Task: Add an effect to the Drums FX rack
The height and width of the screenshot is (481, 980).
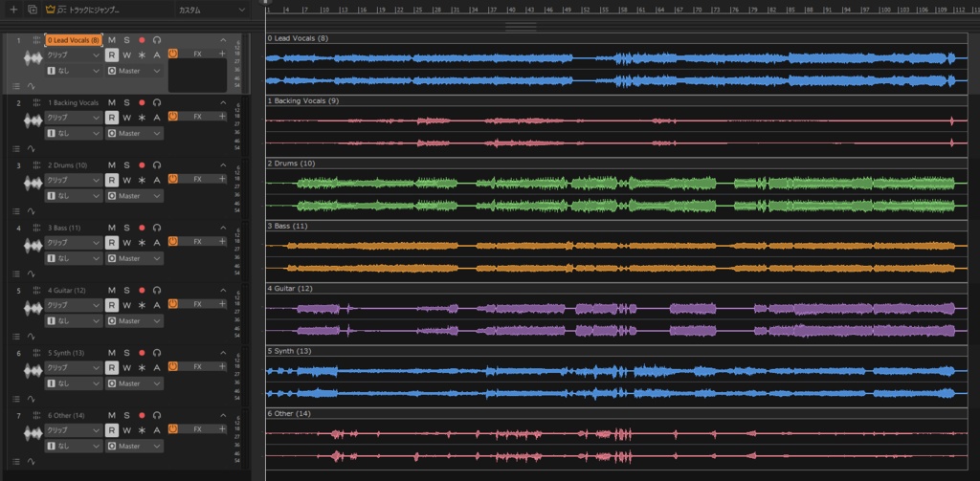Action: pos(222,179)
